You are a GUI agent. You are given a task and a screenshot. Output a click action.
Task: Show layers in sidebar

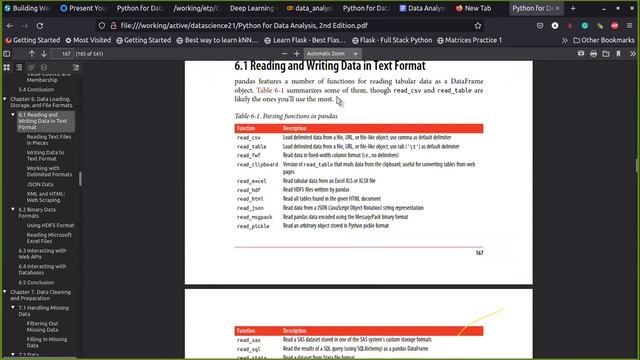44,67
